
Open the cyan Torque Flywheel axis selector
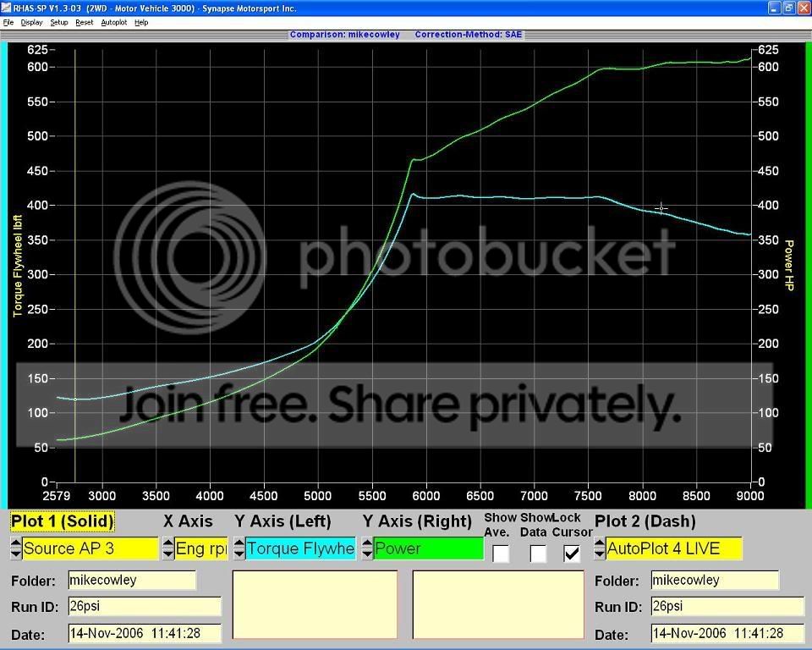(x=300, y=548)
